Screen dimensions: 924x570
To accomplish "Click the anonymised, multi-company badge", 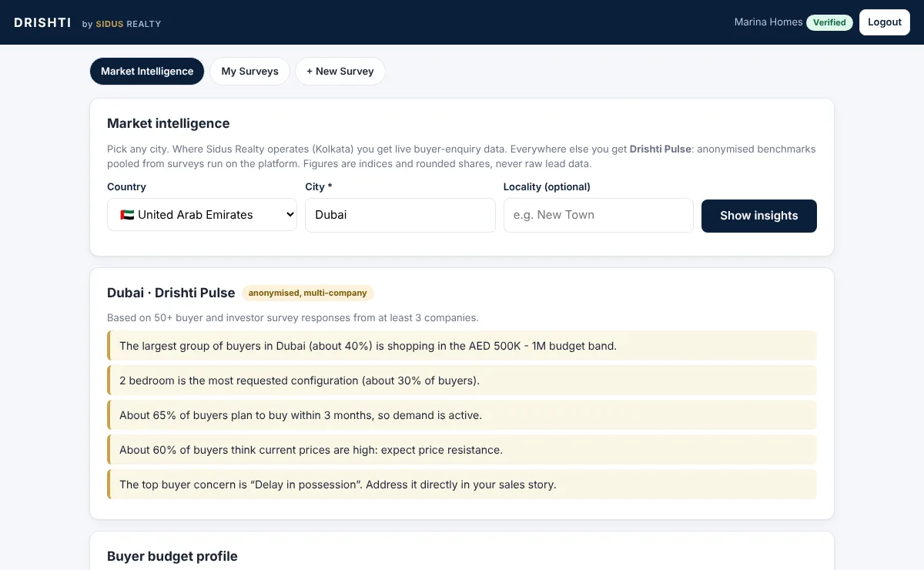I will click(307, 293).
